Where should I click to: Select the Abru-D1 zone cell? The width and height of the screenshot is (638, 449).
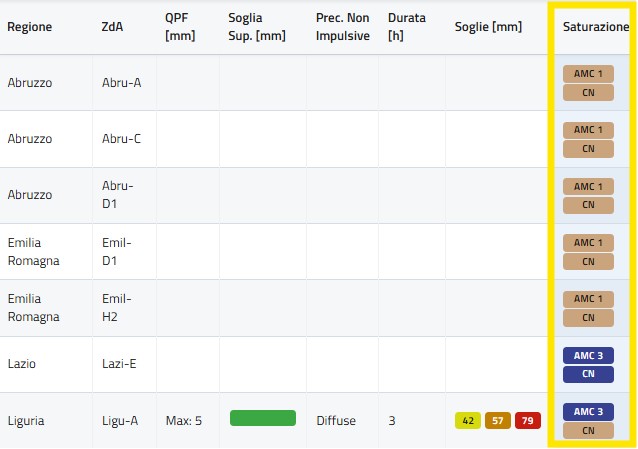(117, 195)
